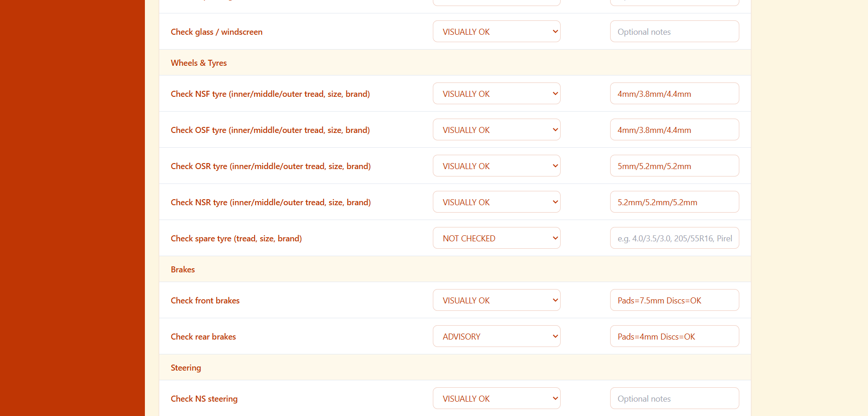Expand the NSR tyre status dropdown

pyautogui.click(x=496, y=202)
